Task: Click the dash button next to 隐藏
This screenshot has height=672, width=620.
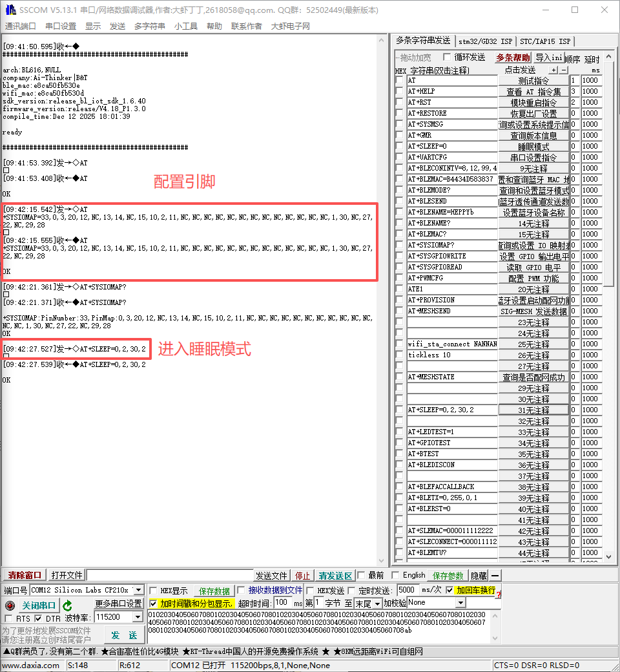Action: pyautogui.click(x=495, y=576)
